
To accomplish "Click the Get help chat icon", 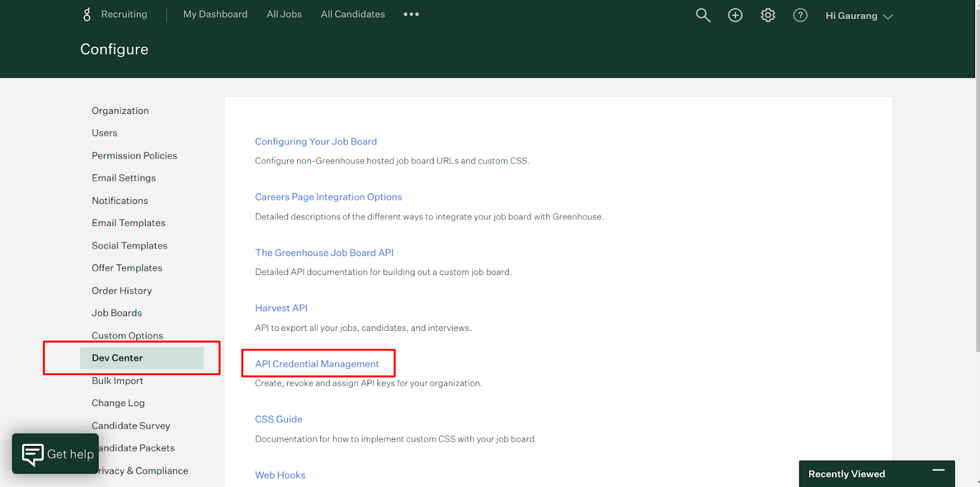I will point(33,454).
